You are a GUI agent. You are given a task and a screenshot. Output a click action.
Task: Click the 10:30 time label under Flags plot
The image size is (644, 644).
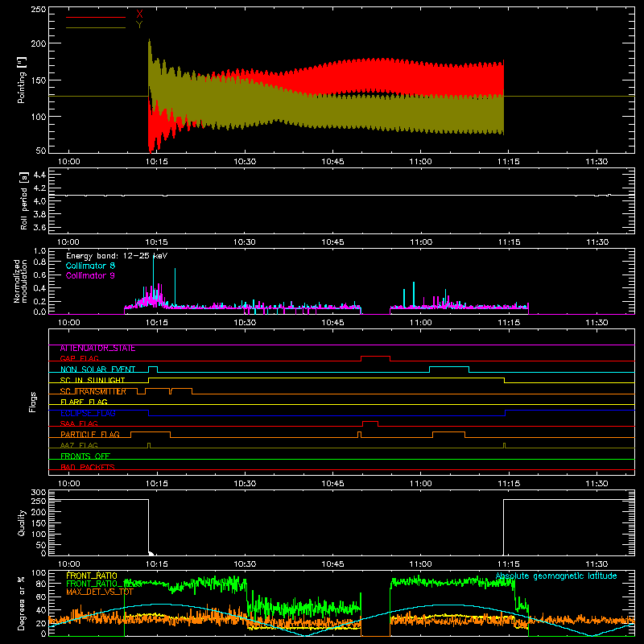pos(245,484)
